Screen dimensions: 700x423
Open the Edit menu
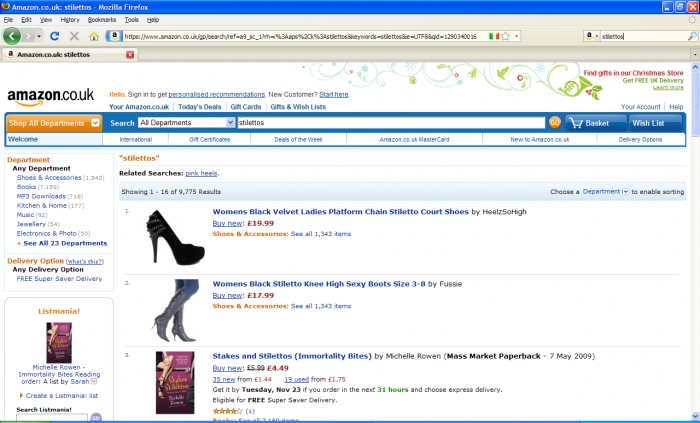click(26, 20)
